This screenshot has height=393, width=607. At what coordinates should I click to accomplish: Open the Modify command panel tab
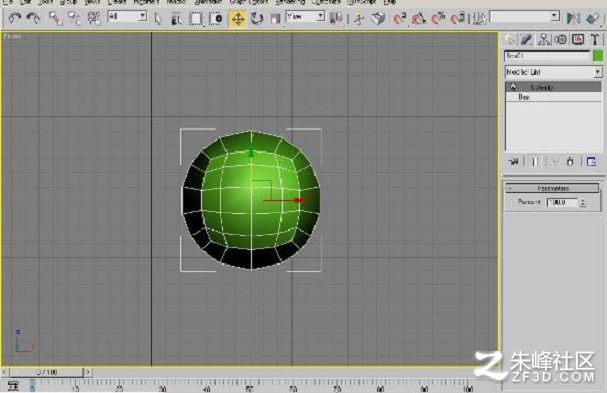[526, 39]
